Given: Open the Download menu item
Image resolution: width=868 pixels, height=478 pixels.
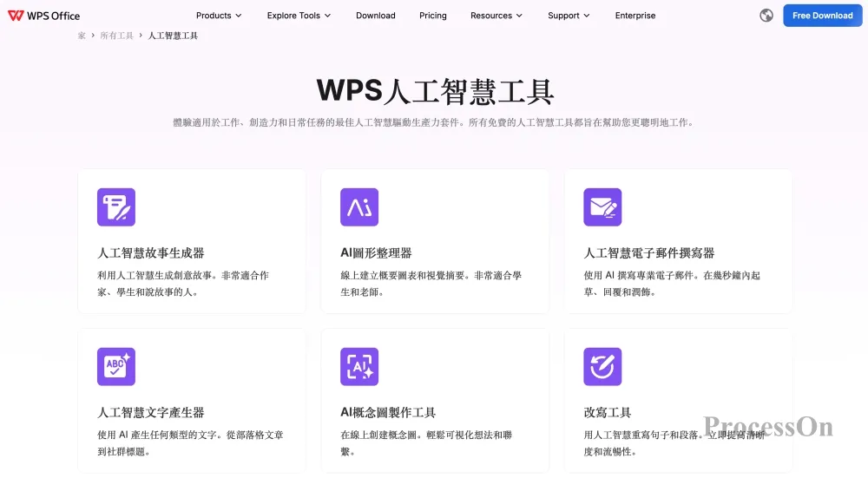Looking at the screenshot, I should (375, 16).
